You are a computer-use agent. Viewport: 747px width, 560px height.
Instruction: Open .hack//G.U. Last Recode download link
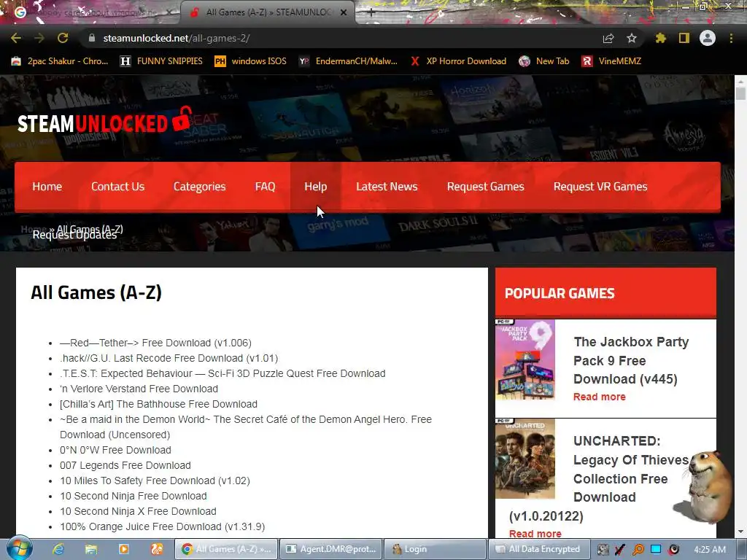tap(169, 358)
